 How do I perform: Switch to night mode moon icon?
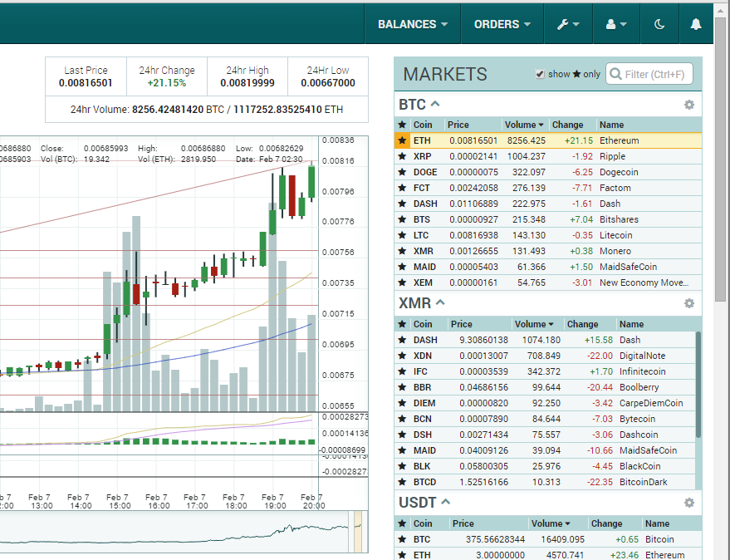(659, 24)
